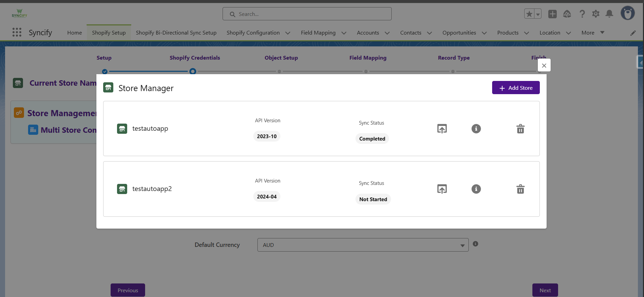Open the Setup gear icon
Viewport: 644px width, 297px height.
click(596, 14)
